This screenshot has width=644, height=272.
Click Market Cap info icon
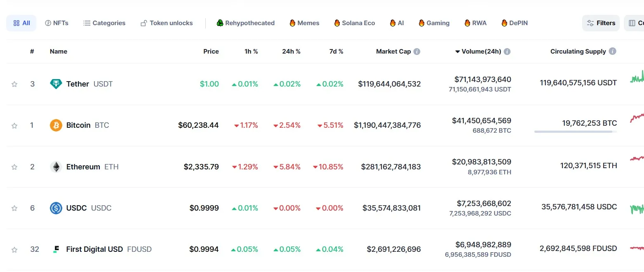coord(417,52)
